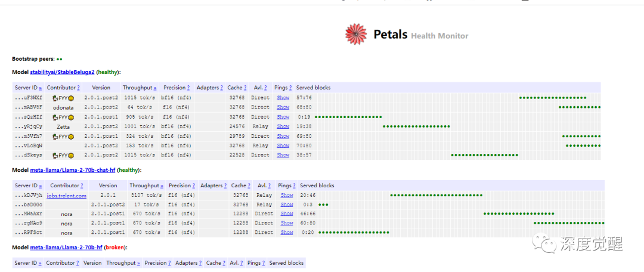Show pings for server ...rgNAo9
The width and height of the screenshot is (644, 272).
coord(287,223)
